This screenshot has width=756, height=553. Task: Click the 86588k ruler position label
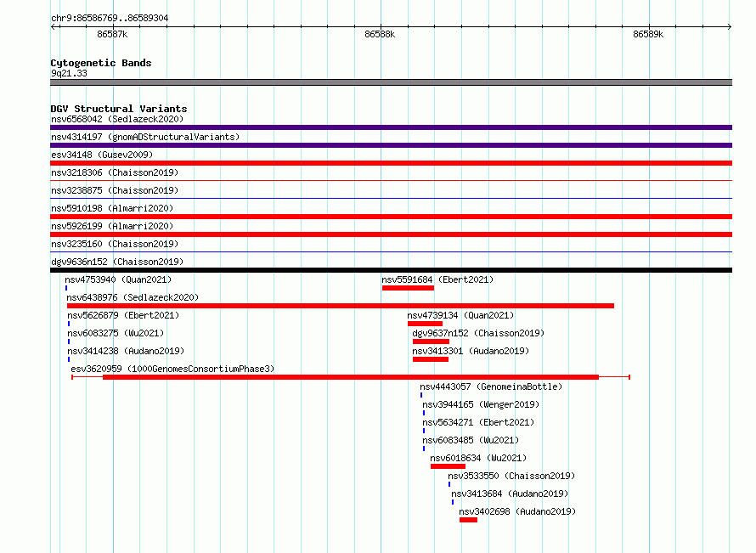click(380, 34)
